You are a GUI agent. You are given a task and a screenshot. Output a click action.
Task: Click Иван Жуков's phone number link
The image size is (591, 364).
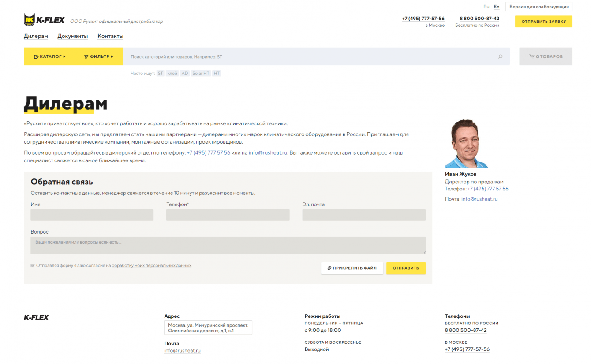click(x=488, y=189)
